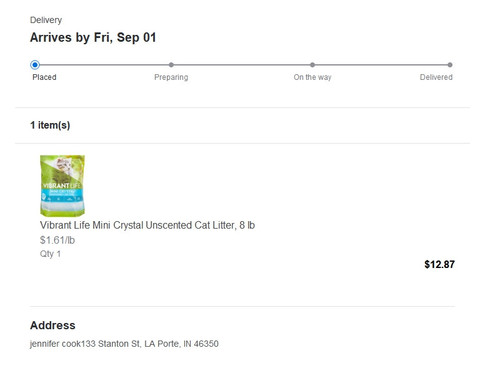The image size is (500, 391).
Task: Open Vibrant Life Mini Crystal Cat Litter link
Action: pyautogui.click(x=147, y=225)
